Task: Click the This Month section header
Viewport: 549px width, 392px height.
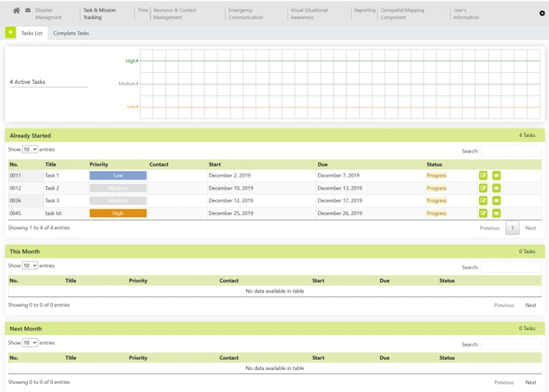Action: pos(274,251)
